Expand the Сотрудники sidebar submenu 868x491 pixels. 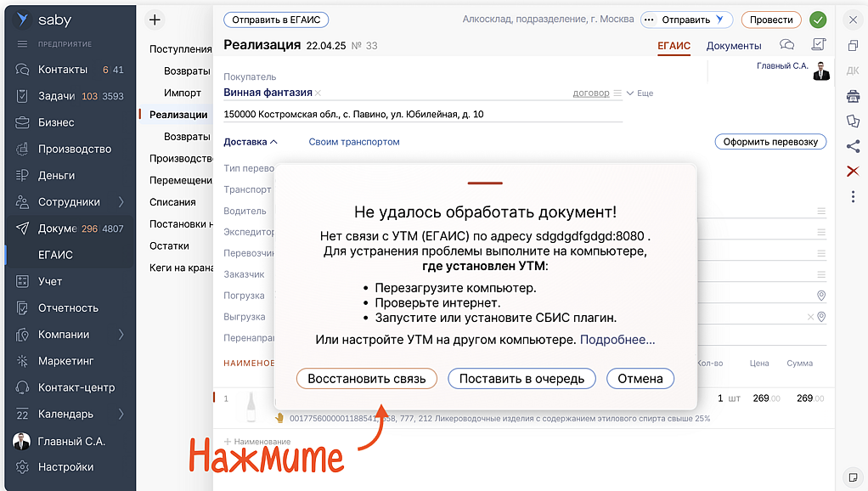click(121, 202)
